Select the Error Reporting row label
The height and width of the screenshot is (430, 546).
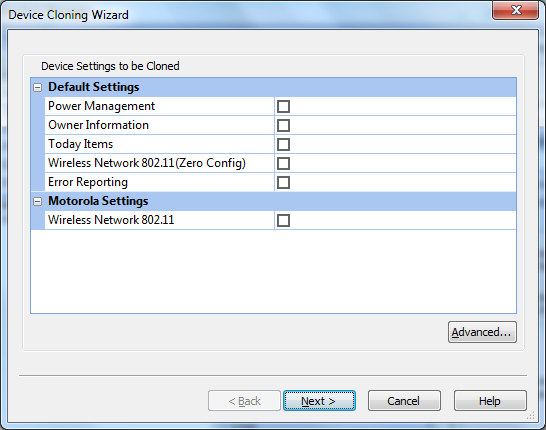[88, 182]
